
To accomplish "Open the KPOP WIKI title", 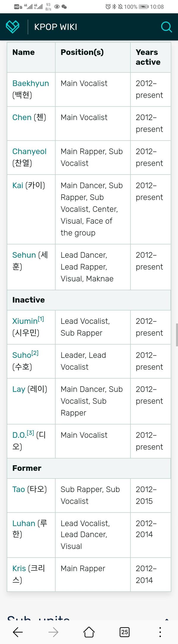I will [x=56, y=27].
